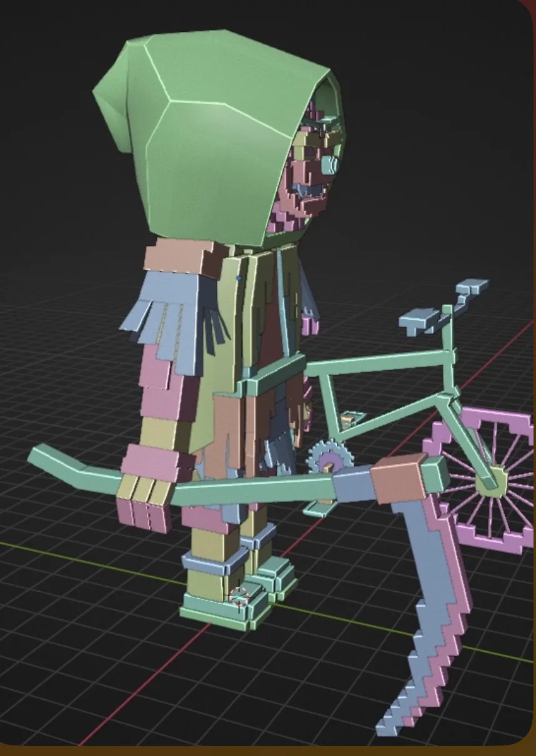Screen dimensions: 536x756
Task: Select the blue fringed scarf on the shoulder
Action: click(x=172, y=318)
